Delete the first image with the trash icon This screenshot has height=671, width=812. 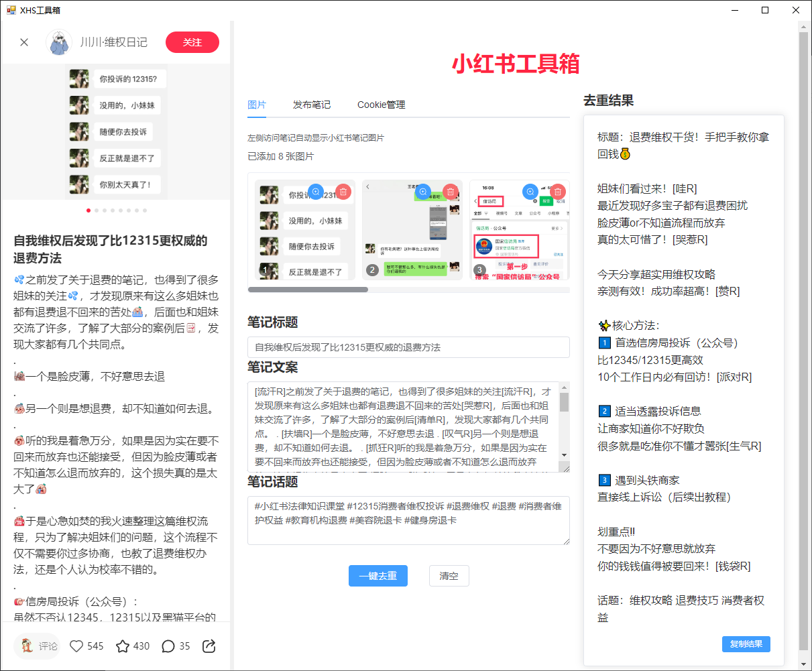(x=343, y=192)
